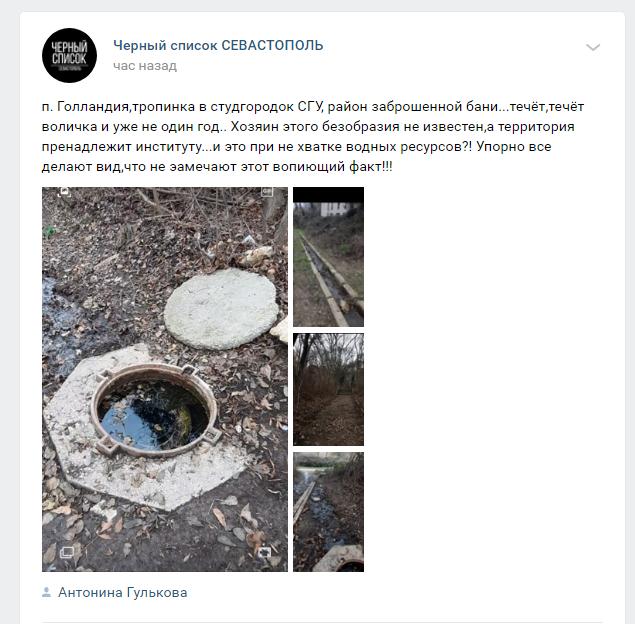Expand the post options chevron menu
The image size is (635, 624).
(593, 47)
